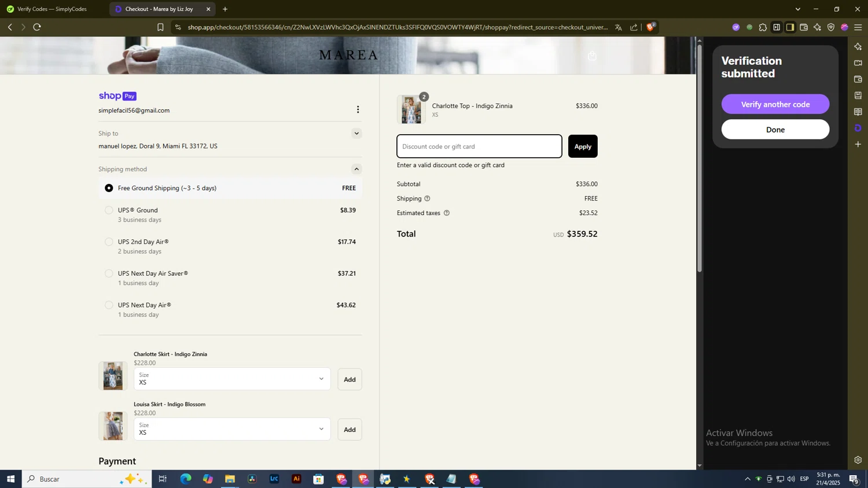This screenshot has height=488, width=868.
Task: Open Shop Pay three-dot account menu
Action: tap(358, 109)
